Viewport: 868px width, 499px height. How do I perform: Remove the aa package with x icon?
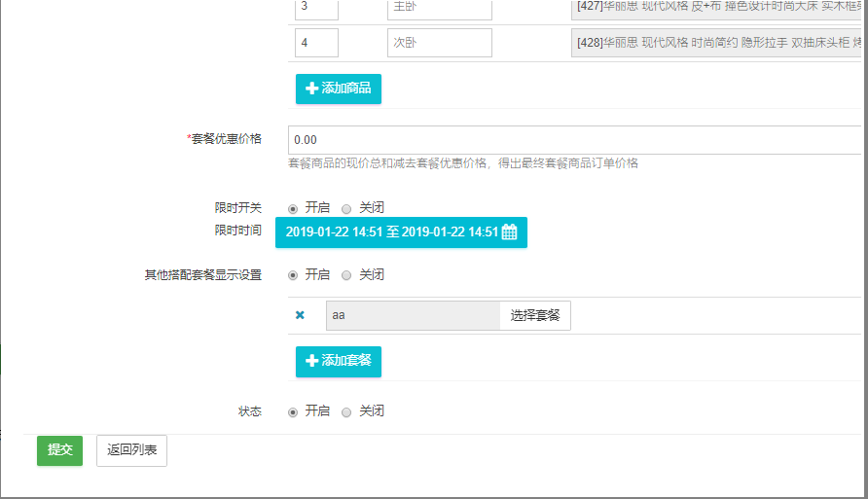tap(300, 315)
